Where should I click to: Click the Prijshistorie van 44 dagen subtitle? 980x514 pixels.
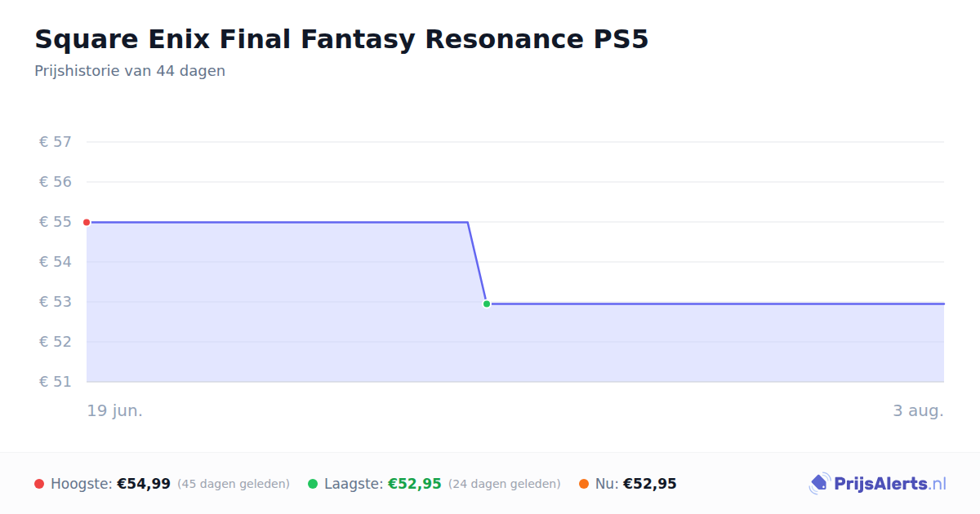pyautogui.click(x=130, y=71)
